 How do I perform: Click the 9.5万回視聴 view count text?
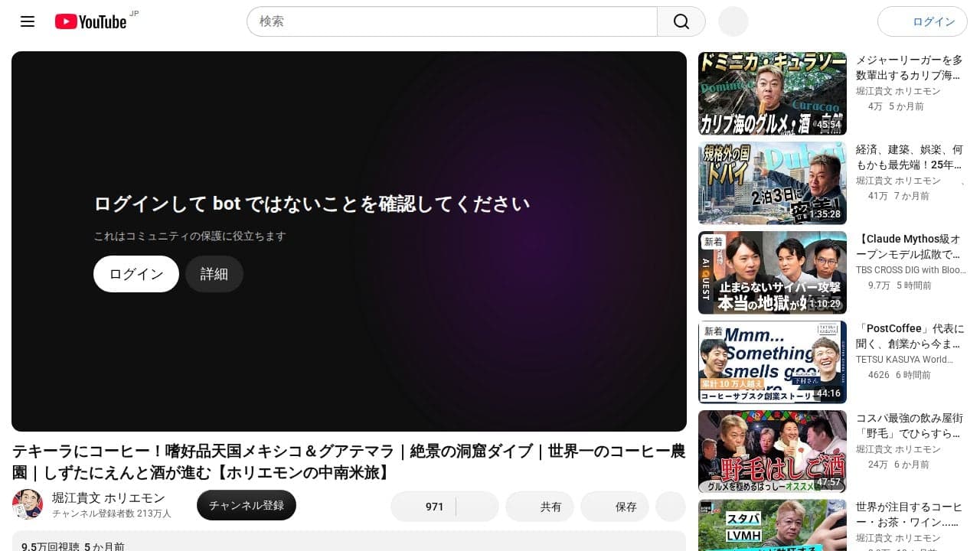click(50, 546)
